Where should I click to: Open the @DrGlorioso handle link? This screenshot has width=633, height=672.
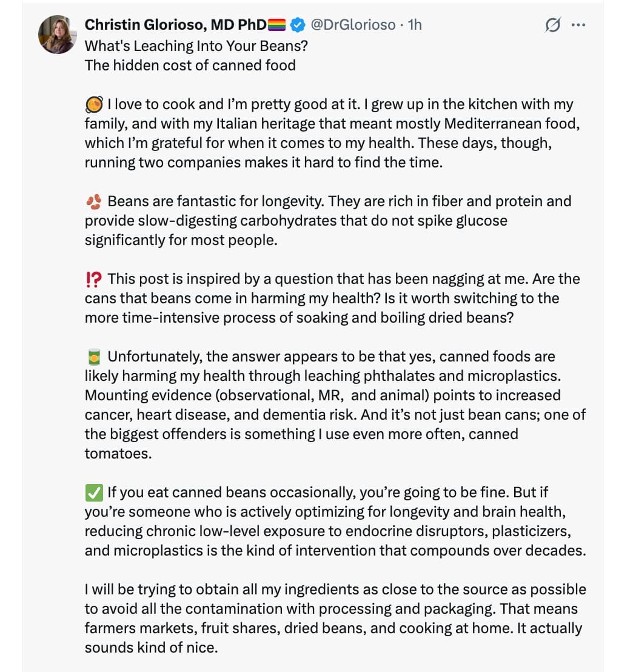353,25
